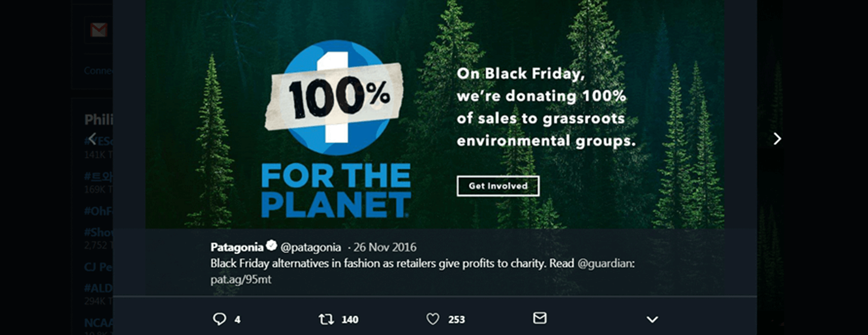The width and height of the screenshot is (868, 335).
Task: Follow the pat.ag/95mt link
Action: (x=241, y=280)
